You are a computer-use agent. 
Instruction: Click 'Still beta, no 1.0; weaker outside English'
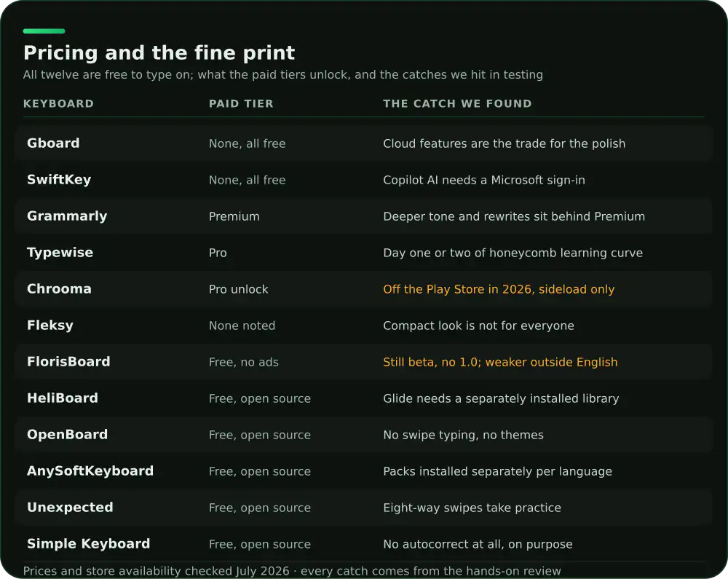tap(500, 362)
